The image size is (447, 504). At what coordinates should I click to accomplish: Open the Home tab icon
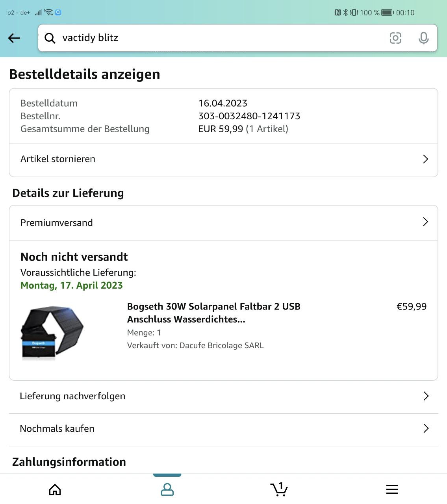(x=55, y=489)
